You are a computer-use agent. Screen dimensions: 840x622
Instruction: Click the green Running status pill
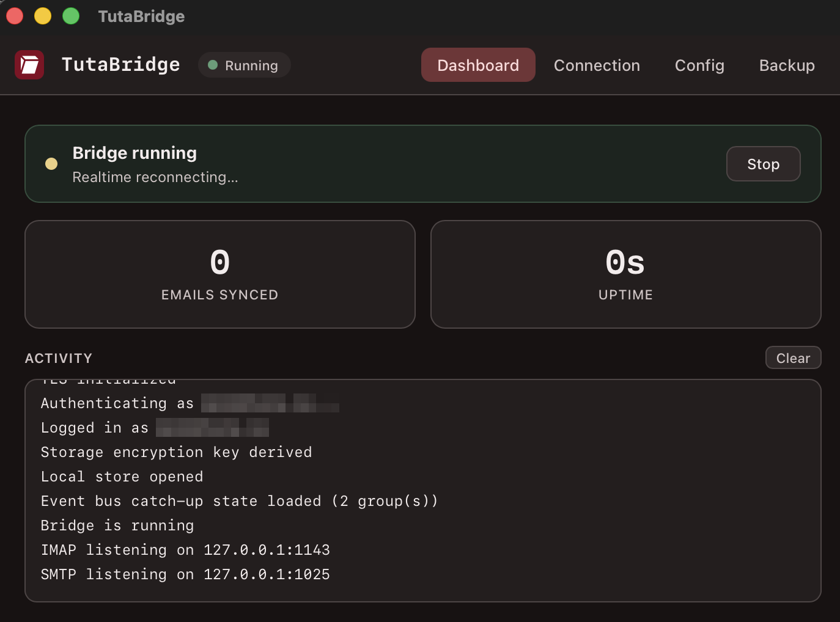click(x=244, y=65)
